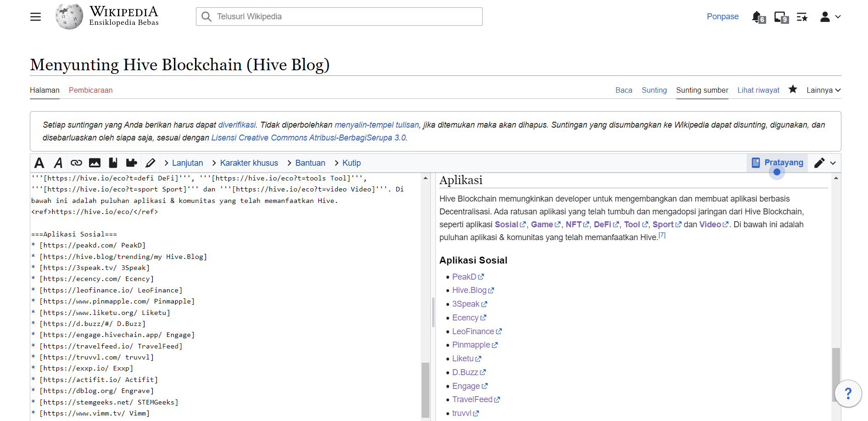Click the search magnifier icon
Image resolution: width=868 pixels, height=421 pixels.
click(x=206, y=17)
